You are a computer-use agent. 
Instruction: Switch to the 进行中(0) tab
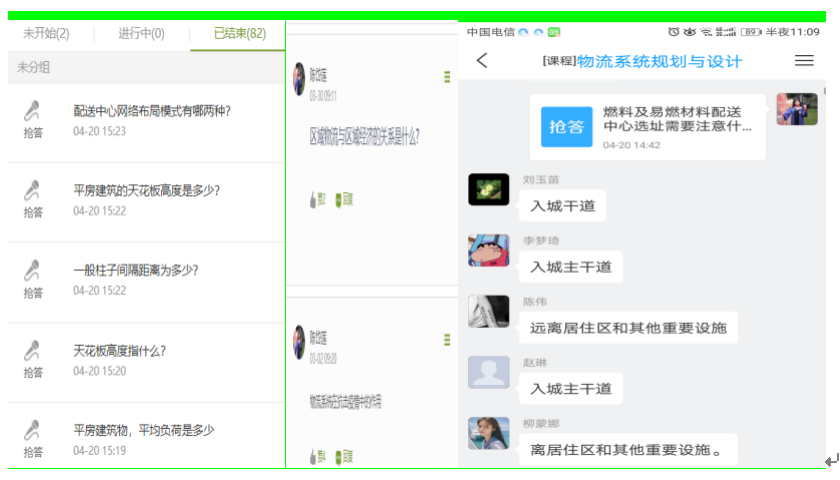click(141, 34)
